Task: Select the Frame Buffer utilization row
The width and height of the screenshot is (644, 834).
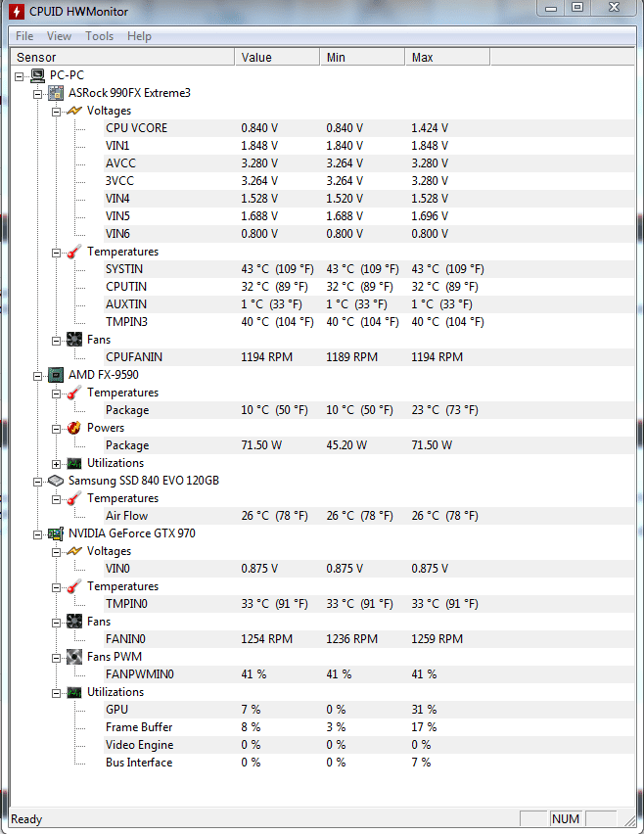Action: tap(369, 727)
